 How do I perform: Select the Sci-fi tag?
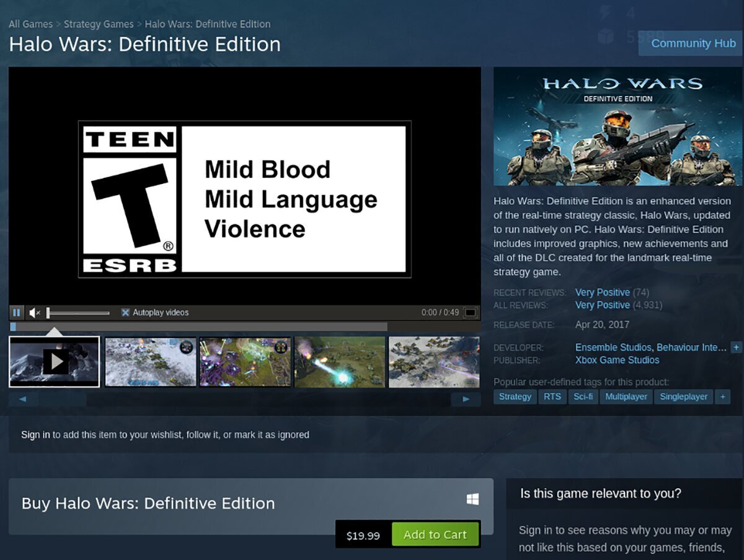coord(583,396)
